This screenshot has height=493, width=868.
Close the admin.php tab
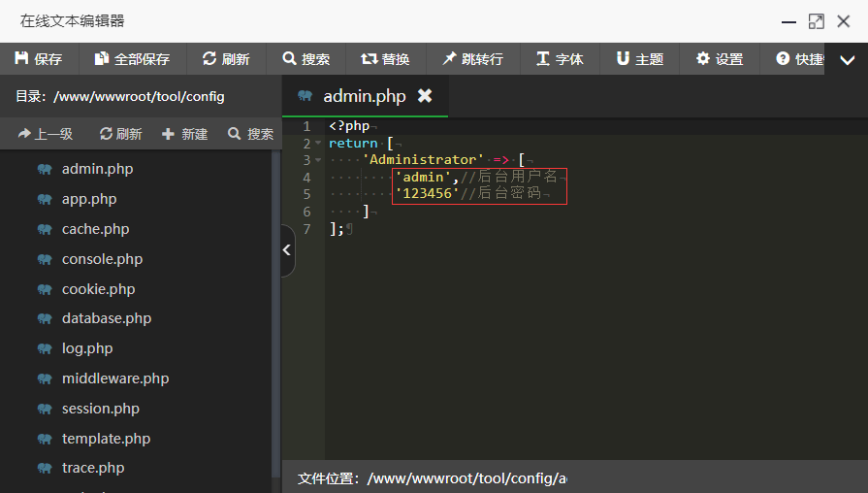coord(425,96)
